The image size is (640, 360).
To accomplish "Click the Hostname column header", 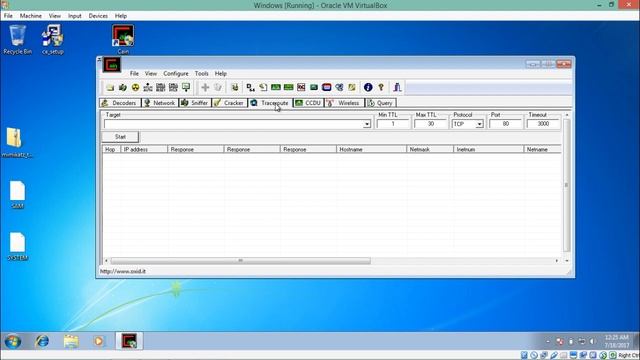I will tap(371, 149).
